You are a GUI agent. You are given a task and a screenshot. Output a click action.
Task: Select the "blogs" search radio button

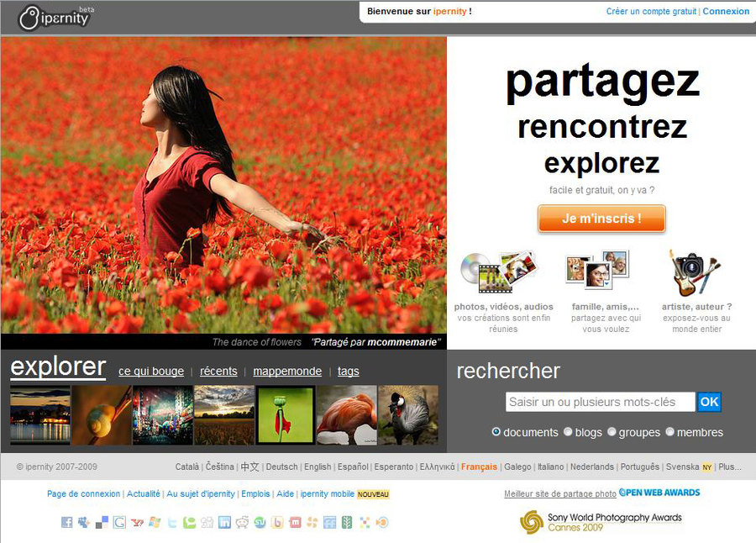[568, 431]
